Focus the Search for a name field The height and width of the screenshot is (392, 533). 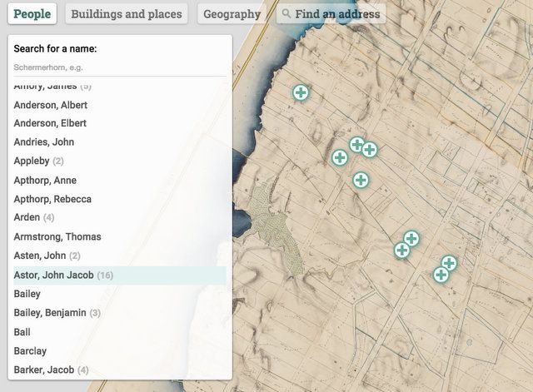click(x=120, y=67)
